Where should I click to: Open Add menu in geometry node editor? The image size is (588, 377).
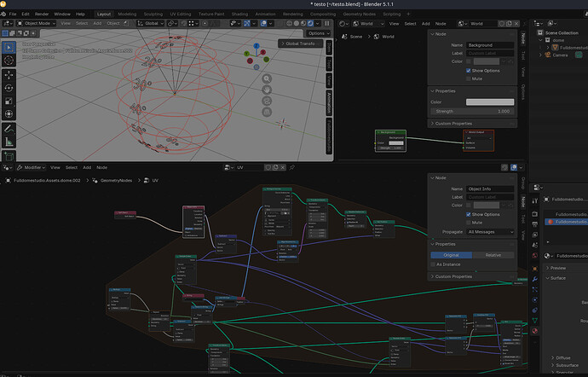point(87,167)
